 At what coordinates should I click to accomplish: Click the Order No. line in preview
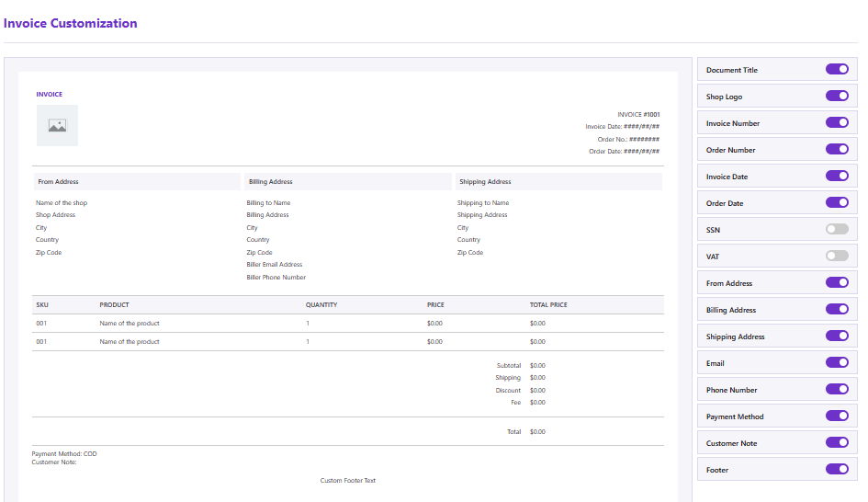tap(628, 139)
